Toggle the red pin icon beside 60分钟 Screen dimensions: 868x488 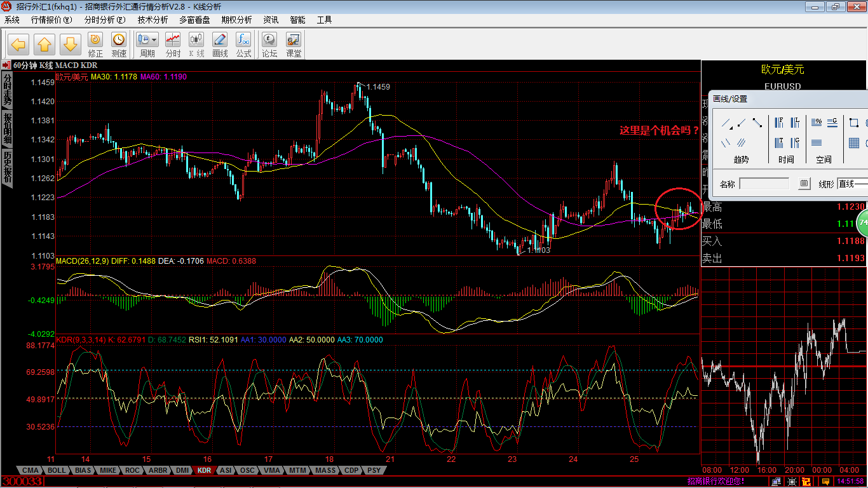click(6, 65)
